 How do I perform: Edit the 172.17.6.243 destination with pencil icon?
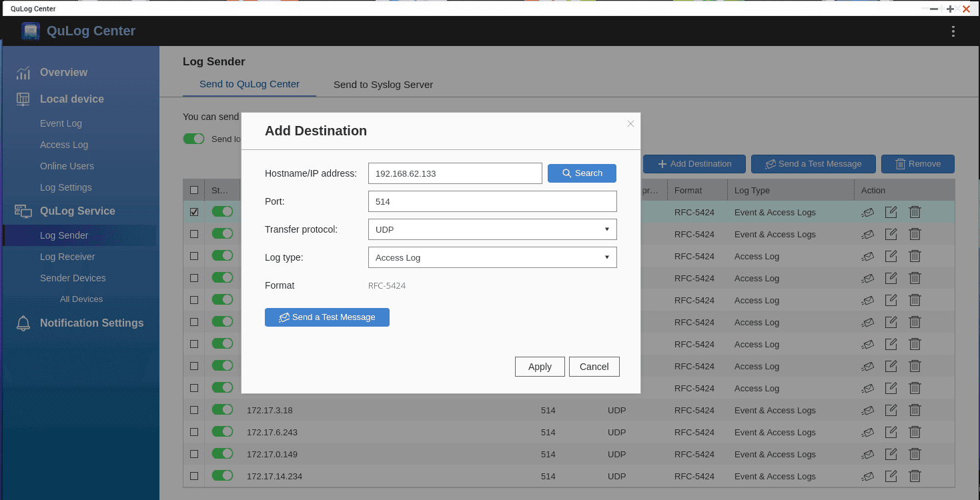[x=891, y=432]
